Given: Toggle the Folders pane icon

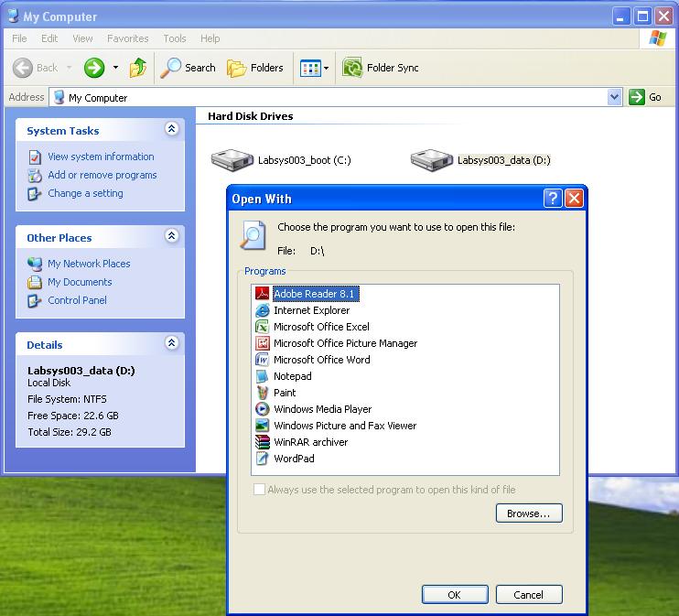Looking at the screenshot, I should (x=236, y=69).
